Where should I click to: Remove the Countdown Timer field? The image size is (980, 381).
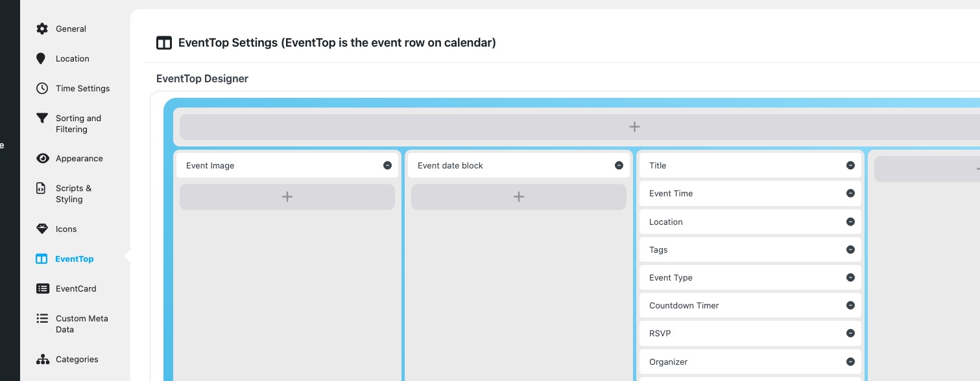click(850, 305)
